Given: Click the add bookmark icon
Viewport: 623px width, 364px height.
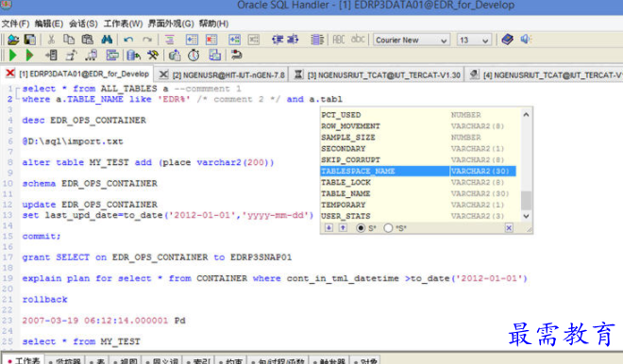Looking at the screenshot, I should coord(192,40).
